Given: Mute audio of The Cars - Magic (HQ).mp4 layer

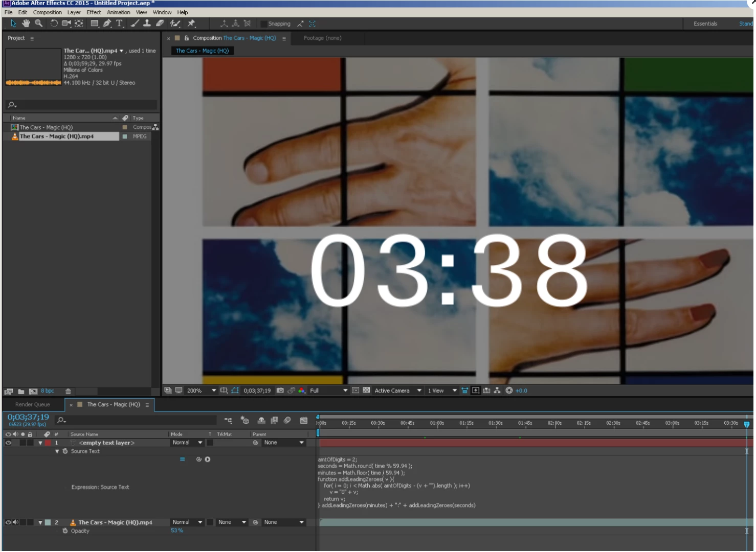Looking at the screenshot, I should 15,522.
